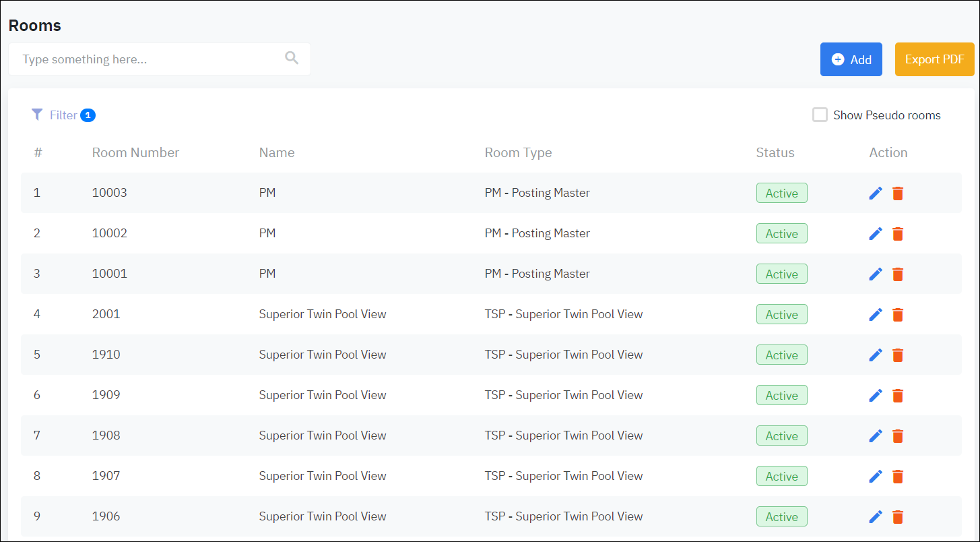This screenshot has width=980, height=542.
Task: Click the Add room button
Action: pos(851,59)
